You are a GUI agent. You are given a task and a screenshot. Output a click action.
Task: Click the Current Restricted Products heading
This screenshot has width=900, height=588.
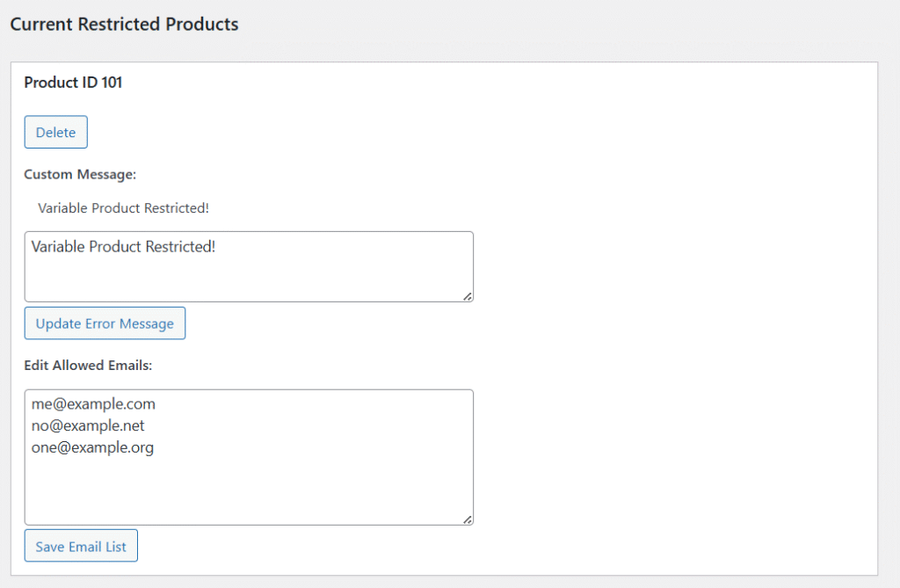[x=124, y=24]
